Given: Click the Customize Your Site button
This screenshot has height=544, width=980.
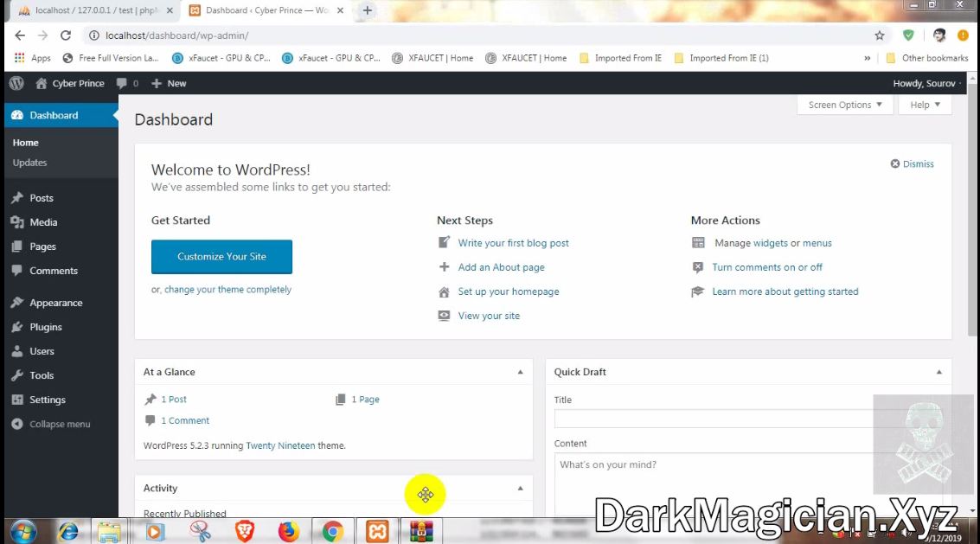Looking at the screenshot, I should [x=221, y=256].
